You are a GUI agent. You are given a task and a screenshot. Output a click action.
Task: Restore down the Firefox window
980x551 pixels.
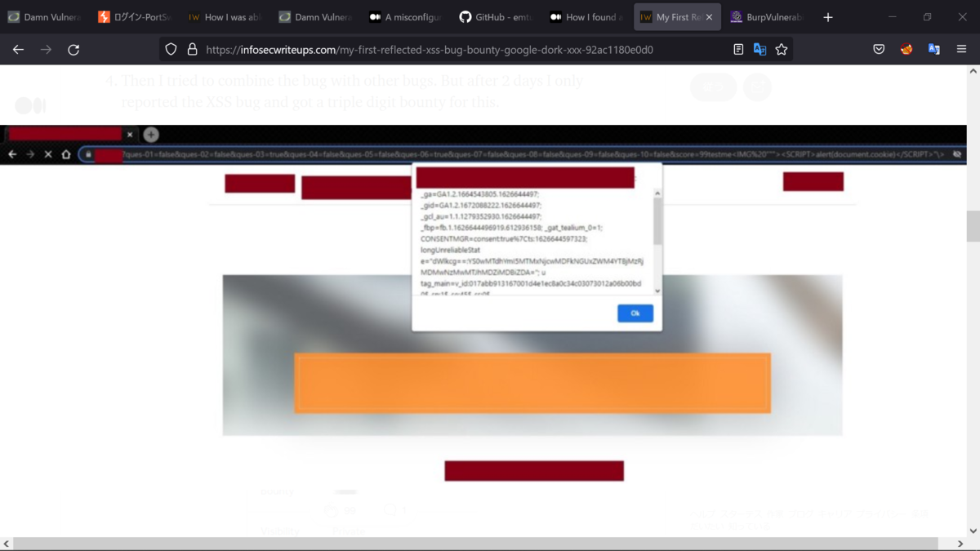click(927, 17)
